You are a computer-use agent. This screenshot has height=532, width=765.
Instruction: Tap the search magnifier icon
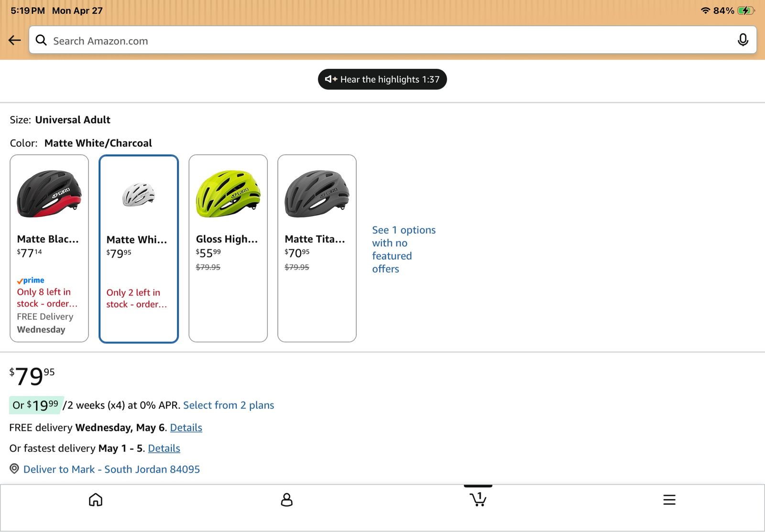coord(42,40)
